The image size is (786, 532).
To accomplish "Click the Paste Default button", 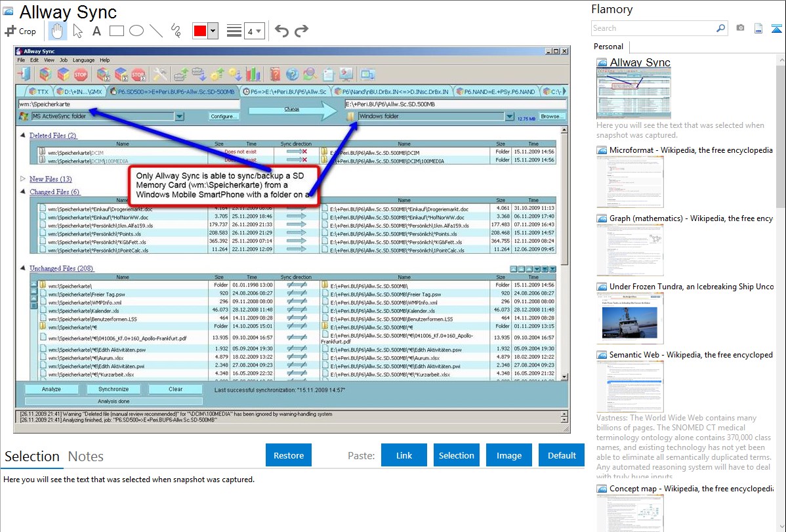I will pos(562,455).
